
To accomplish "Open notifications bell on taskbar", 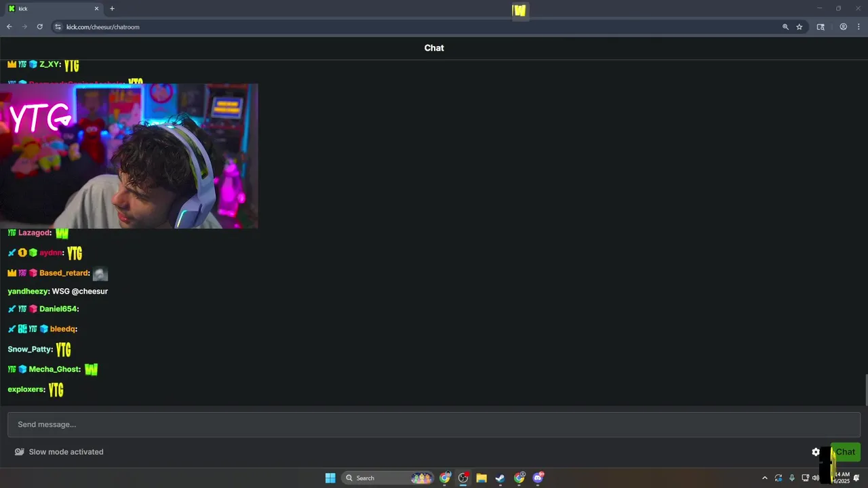I will point(856,478).
